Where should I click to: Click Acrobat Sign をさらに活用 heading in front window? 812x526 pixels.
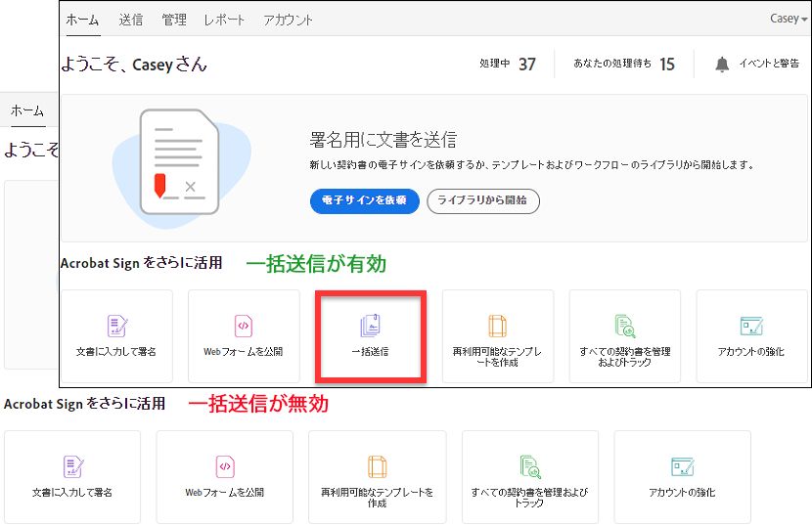142,263
